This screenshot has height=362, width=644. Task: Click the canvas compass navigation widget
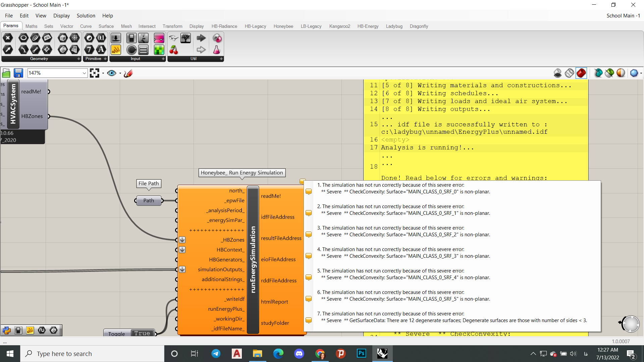click(630, 323)
